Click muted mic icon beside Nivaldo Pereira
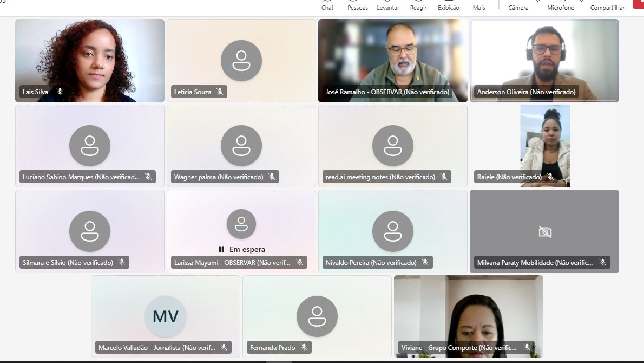 pos(425,262)
